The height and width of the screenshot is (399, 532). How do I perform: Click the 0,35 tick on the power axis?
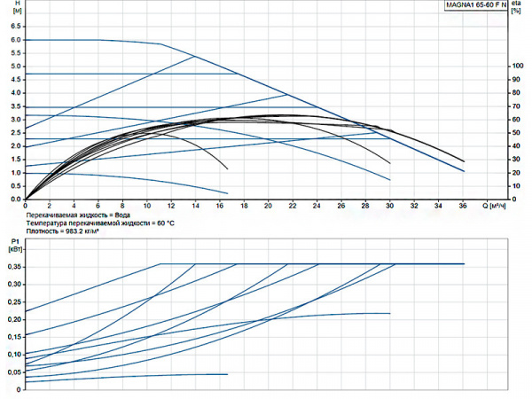(13, 285)
